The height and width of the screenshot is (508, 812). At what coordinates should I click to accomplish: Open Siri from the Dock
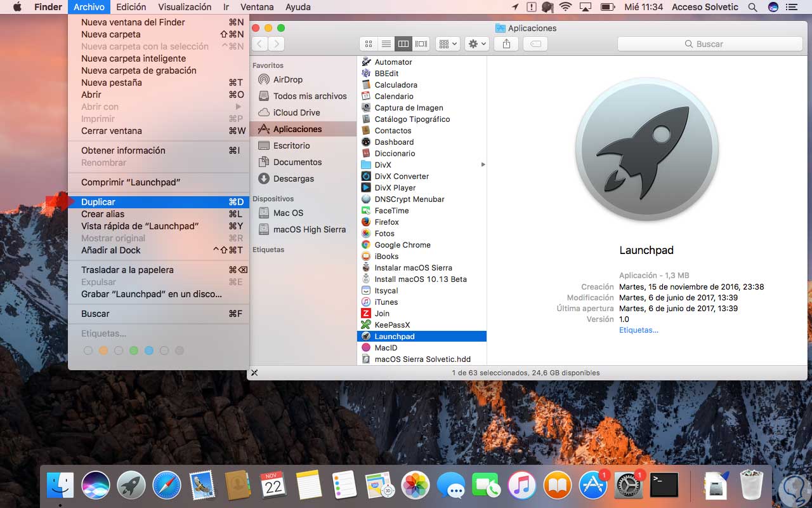coord(95,486)
